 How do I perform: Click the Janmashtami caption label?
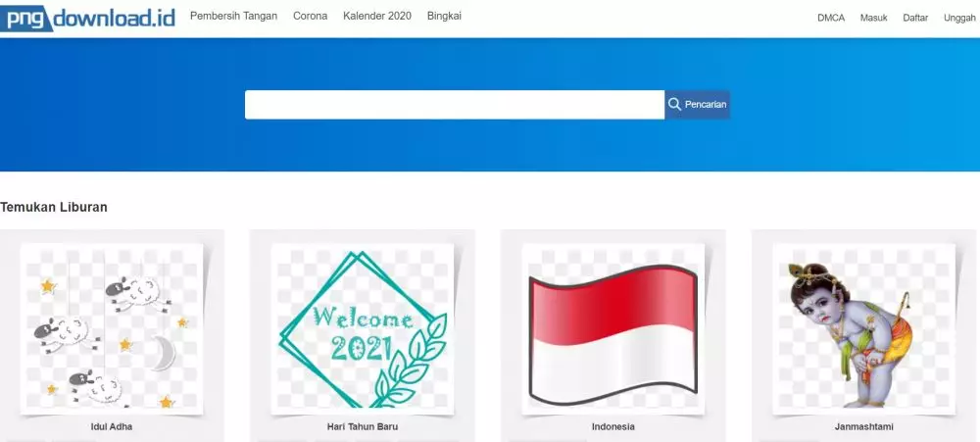pyautogui.click(x=863, y=427)
